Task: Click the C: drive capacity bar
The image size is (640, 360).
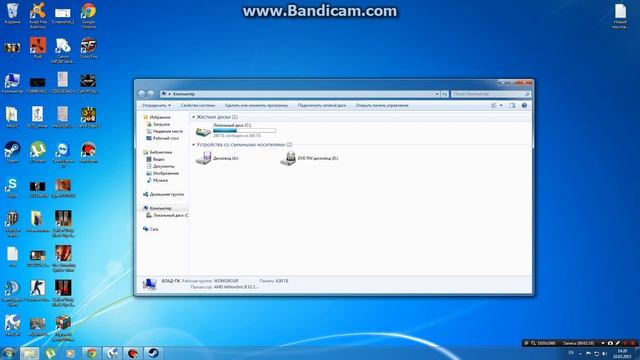Action: 244,131
